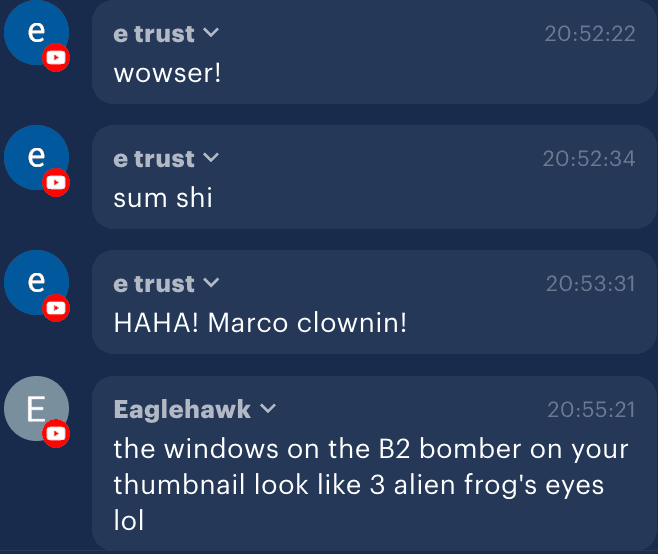Image resolution: width=658 pixels, height=554 pixels.
Task: Expand chevron next to e trust at 20:52:22
Action: tap(211, 32)
